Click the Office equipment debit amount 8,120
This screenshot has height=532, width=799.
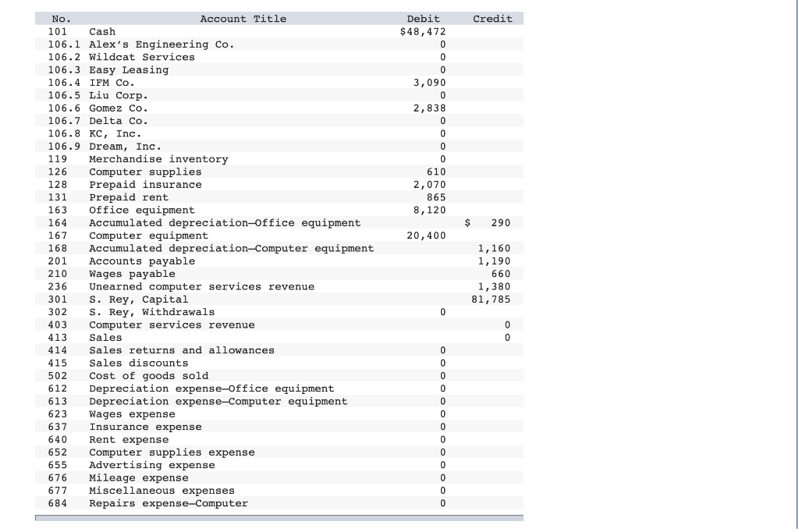431,209
